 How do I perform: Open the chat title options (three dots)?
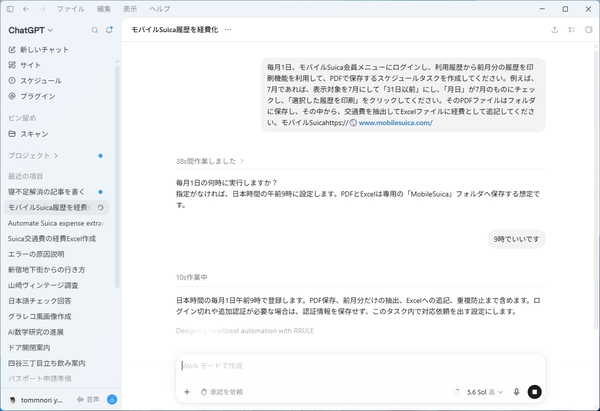pyautogui.click(x=228, y=30)
